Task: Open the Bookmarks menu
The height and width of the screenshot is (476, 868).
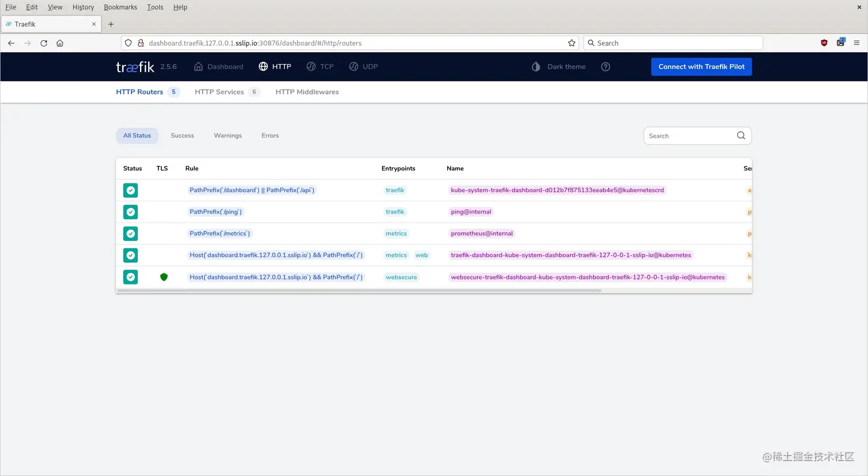Action: (121, 7)
